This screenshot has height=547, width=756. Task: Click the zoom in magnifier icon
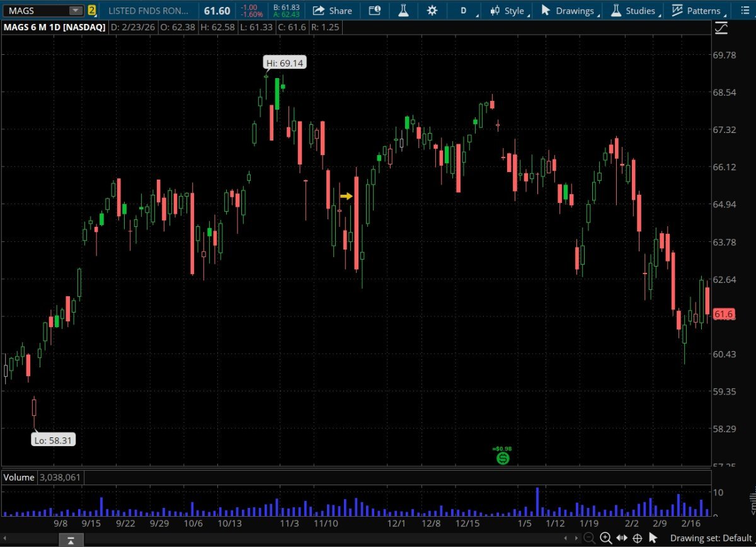click(605, 538)
